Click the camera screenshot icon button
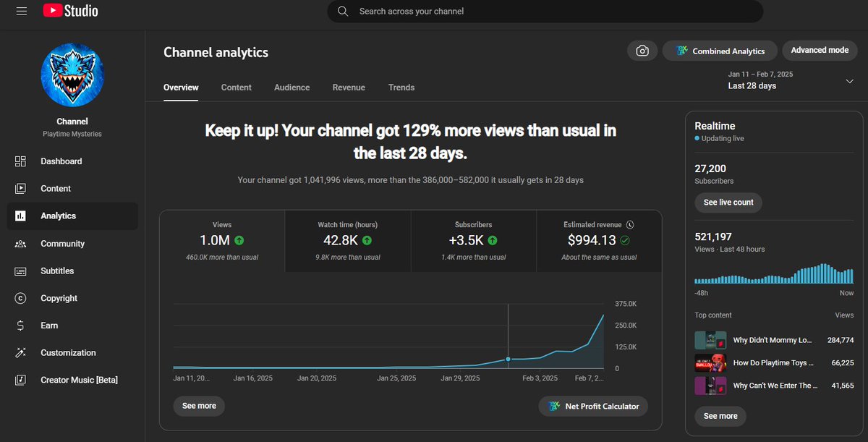 642,51
